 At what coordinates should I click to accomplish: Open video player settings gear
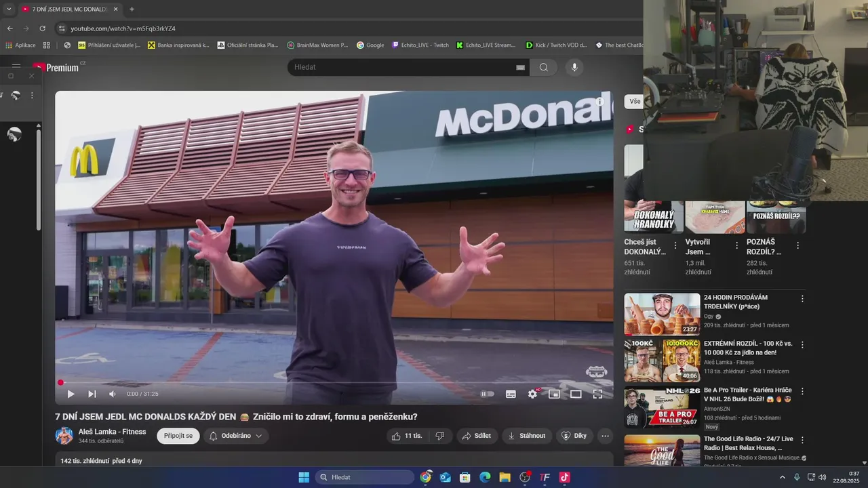tap(532, 394)
